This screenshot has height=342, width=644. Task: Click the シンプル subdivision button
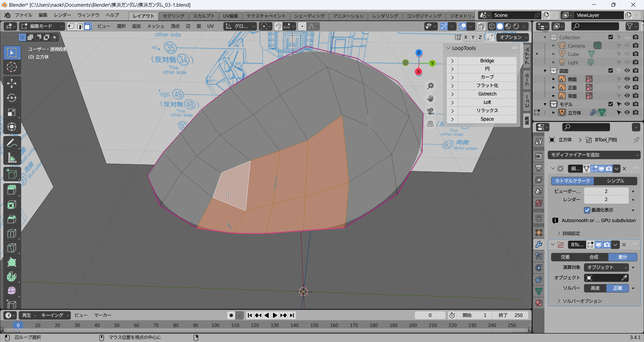[x=615, y=181]
